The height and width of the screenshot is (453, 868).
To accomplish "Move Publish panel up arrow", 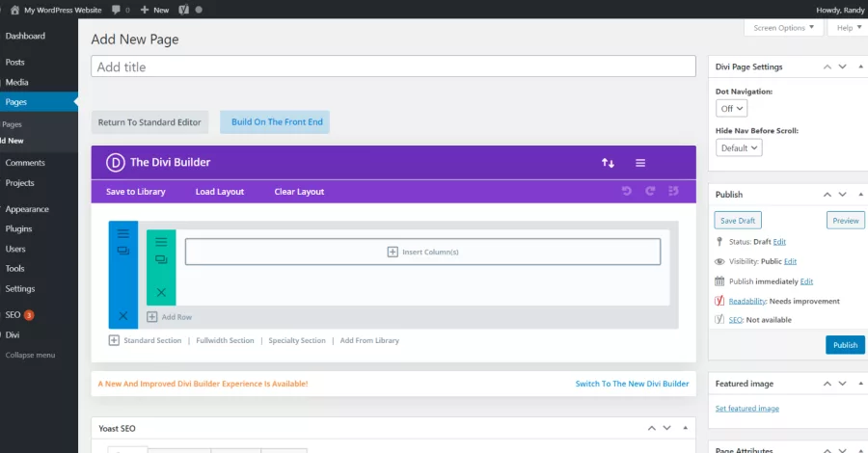I will 827,195.
